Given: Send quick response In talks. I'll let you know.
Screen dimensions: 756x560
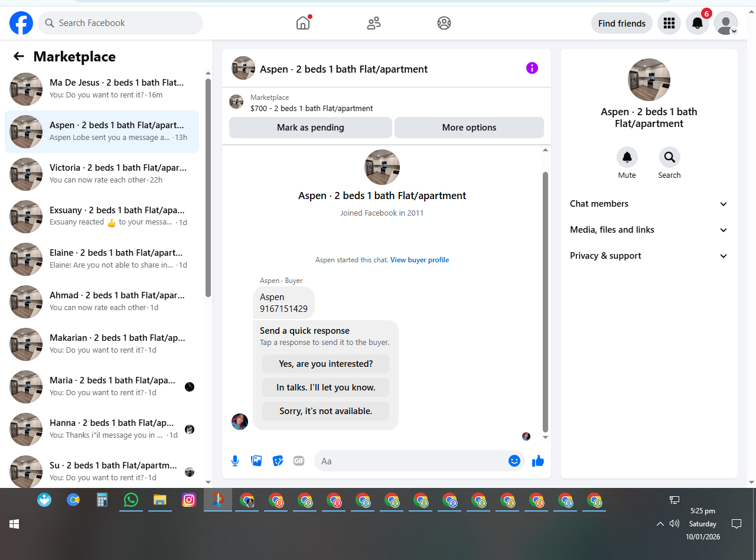Looking at the screenshot, I should point(326,388).
